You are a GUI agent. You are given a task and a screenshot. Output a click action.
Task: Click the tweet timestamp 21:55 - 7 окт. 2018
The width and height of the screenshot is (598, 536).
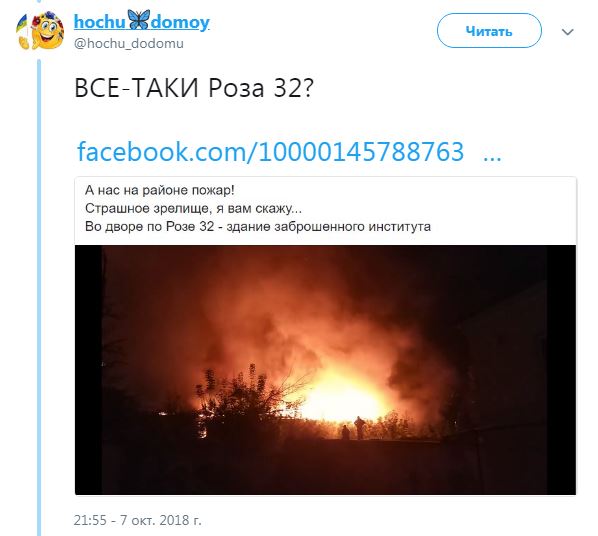138,520
